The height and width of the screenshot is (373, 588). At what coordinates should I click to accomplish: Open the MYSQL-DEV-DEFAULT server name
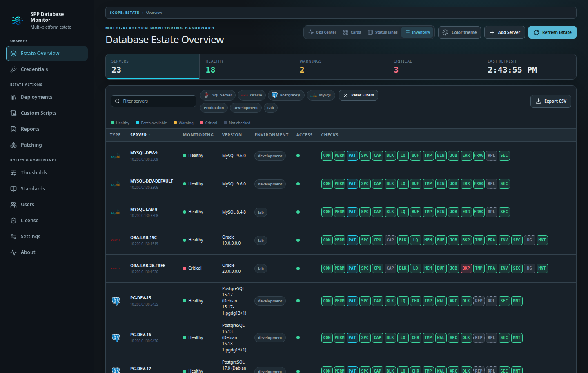point(151,181)
